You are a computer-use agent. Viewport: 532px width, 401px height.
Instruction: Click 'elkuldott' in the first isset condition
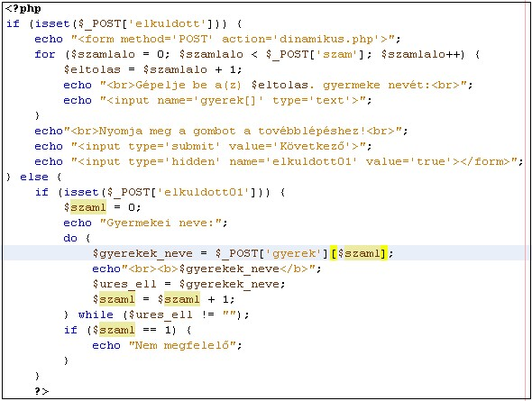pyautogui.click(x=168, y=23)
